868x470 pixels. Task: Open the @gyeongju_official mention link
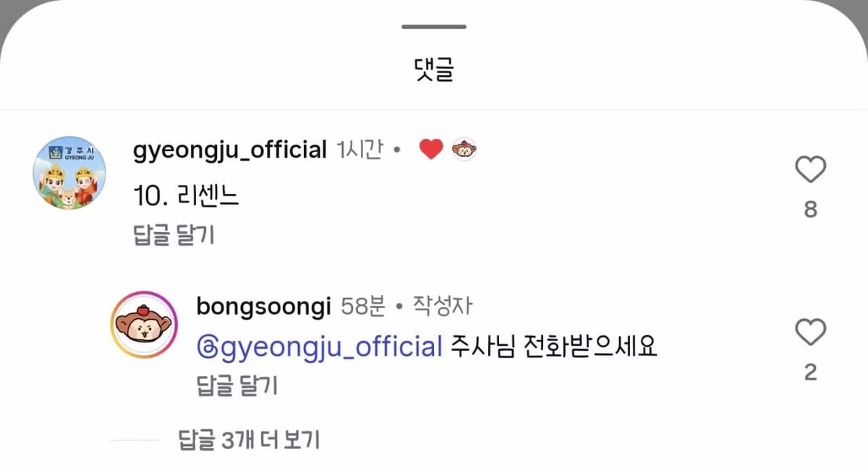click(319, 347)
